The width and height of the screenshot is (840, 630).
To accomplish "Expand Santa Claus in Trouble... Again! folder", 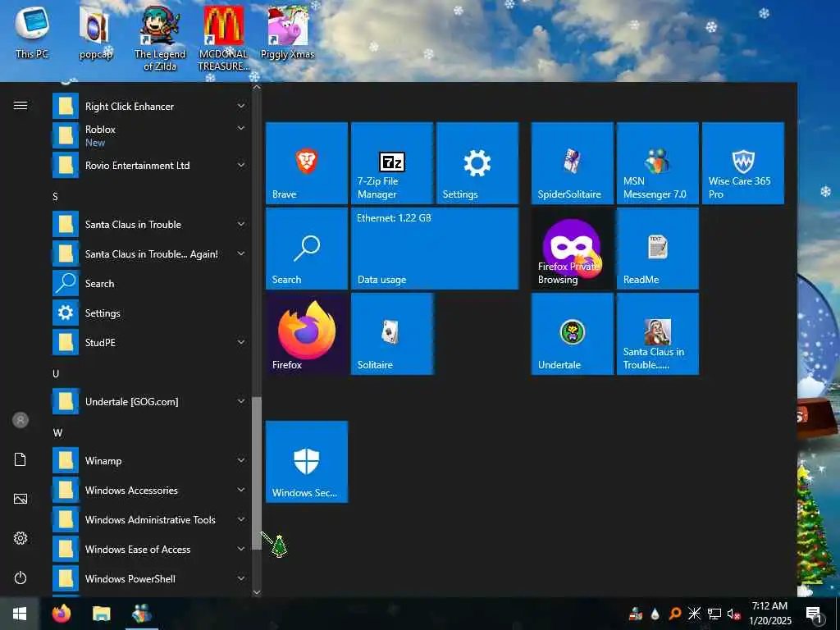I will [241, 253].
